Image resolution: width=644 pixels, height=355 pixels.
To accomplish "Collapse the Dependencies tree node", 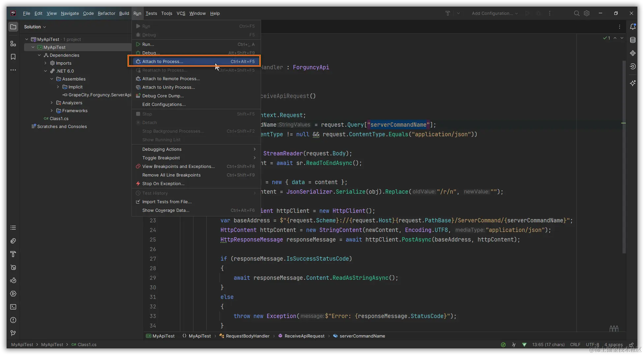I will coord(39,55).
